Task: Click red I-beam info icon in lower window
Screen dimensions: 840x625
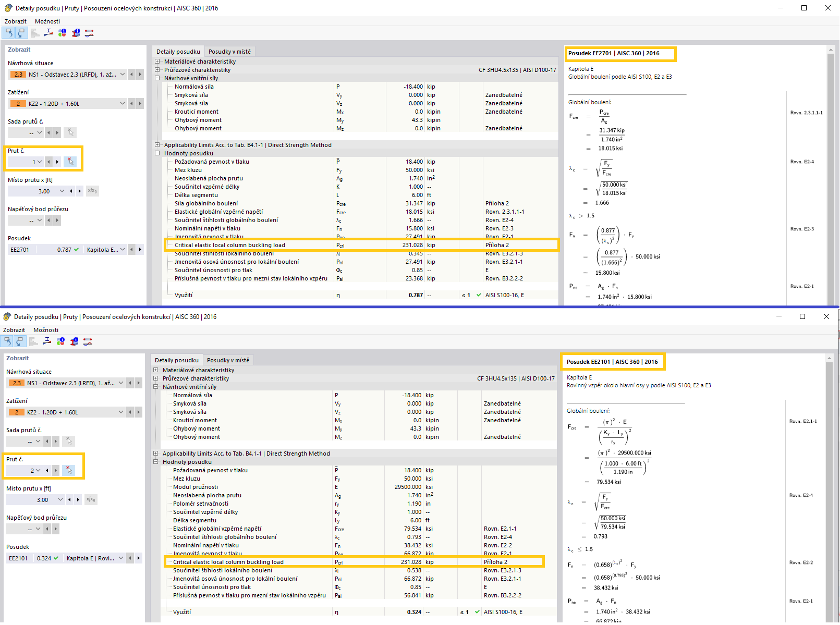Action: coord(74,341)
